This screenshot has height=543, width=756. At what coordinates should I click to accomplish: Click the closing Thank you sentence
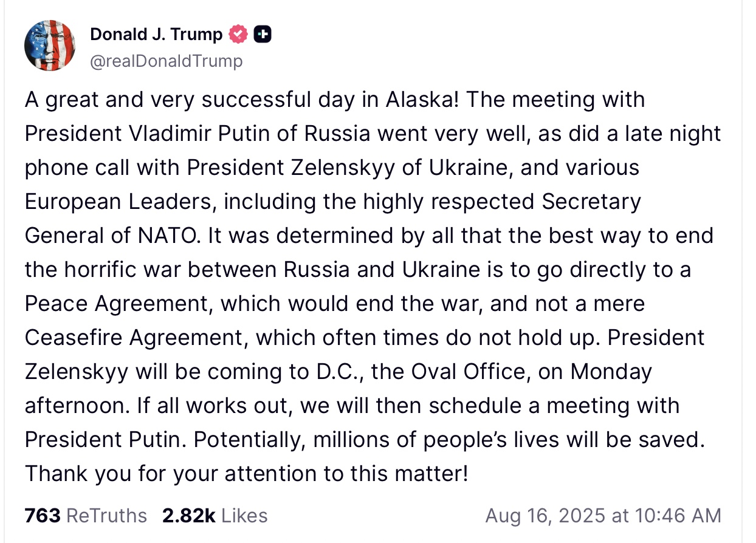(x=247, y=473)
